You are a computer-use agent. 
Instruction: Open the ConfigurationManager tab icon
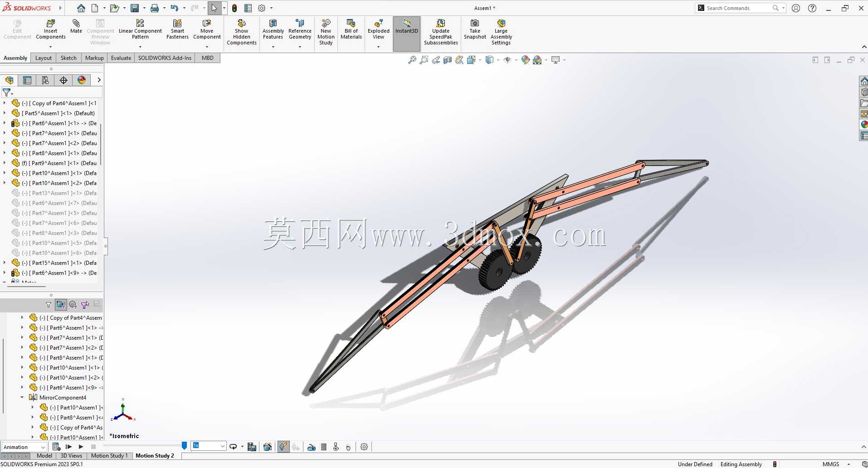tap(45, 80)
